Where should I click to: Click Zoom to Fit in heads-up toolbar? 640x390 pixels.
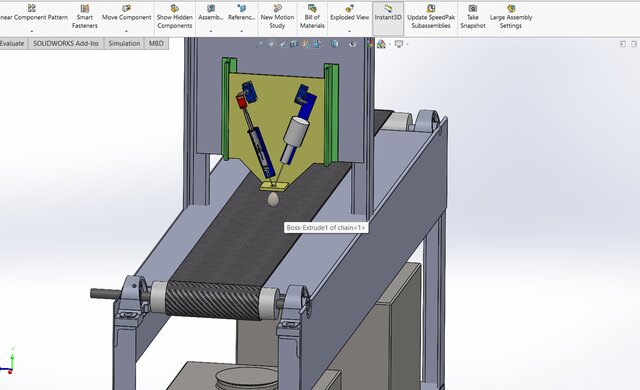(260, 44)
